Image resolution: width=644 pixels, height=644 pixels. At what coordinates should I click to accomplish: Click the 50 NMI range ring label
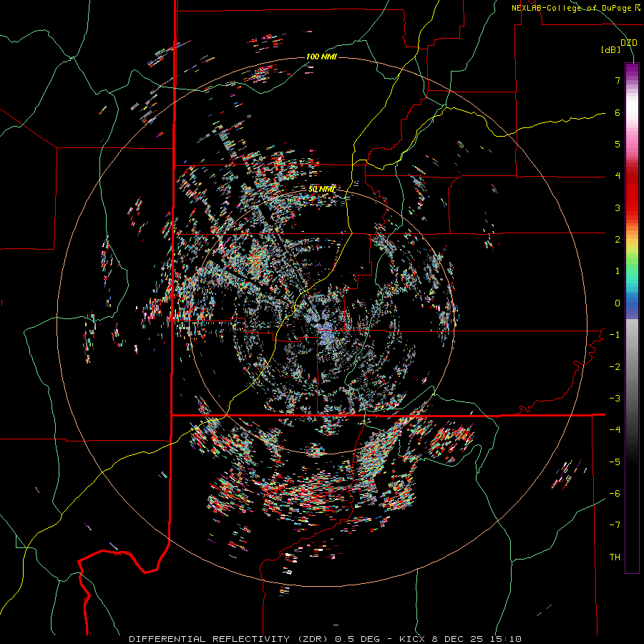click(x=321, y=190)
